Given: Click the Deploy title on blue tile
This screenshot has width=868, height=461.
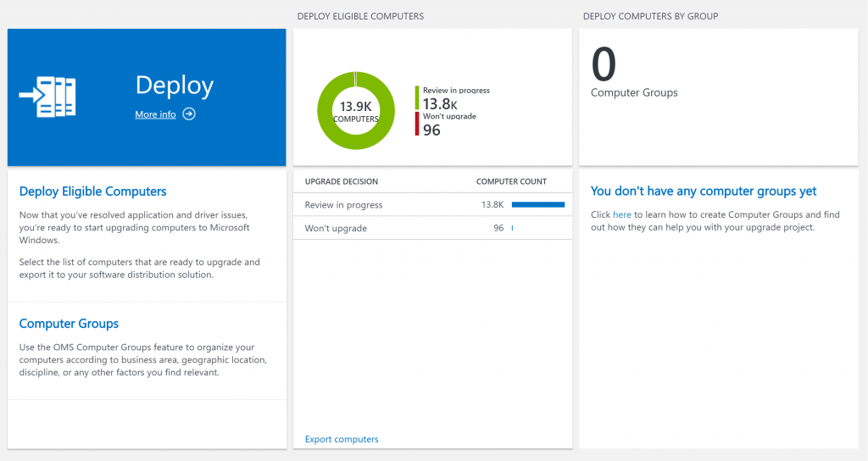Looking at the screenshot, I should click(x=174, y=85).
